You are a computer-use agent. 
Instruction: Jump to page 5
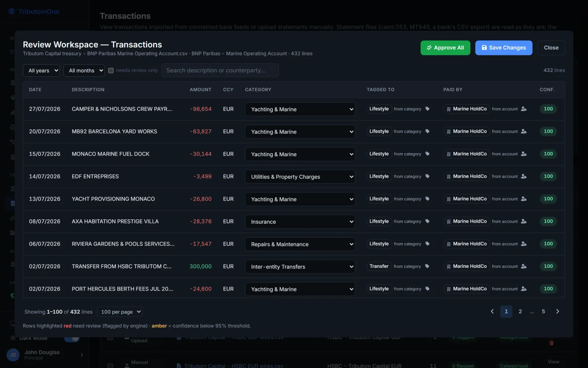(544, 311)
